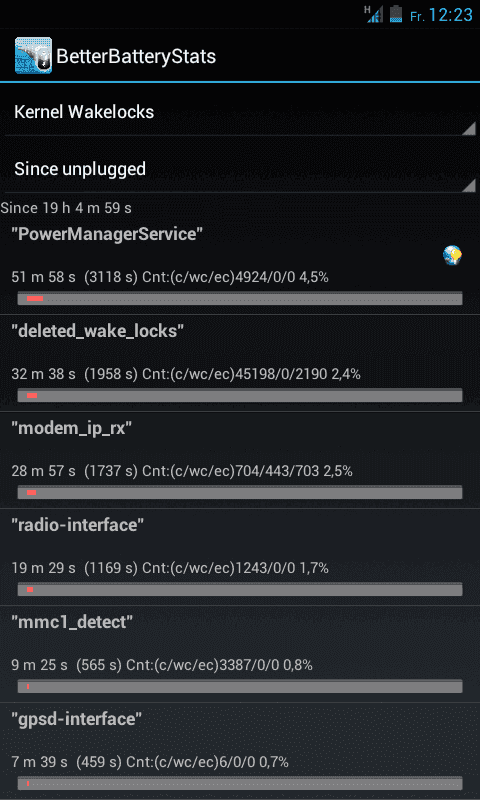Viewport: 480px width, 800px height.
Task: Tap the dropdown triangle beside Since unplugged
Action: (468, 185)
